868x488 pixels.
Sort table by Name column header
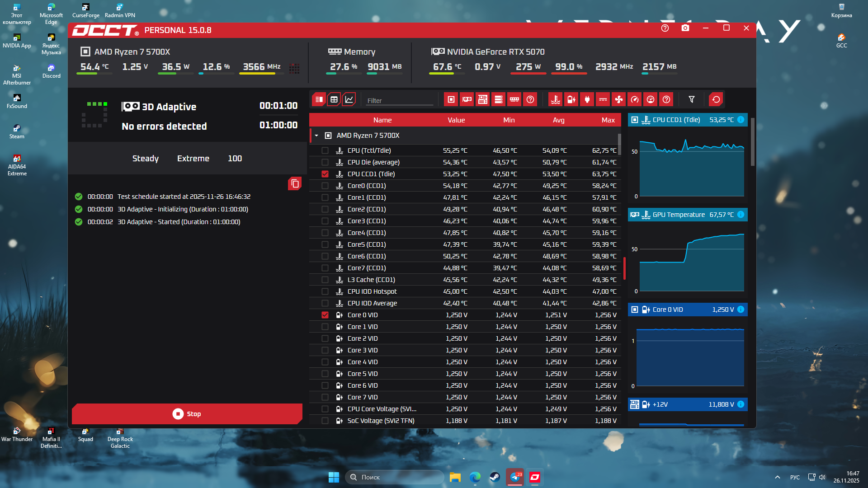(382, 120)
